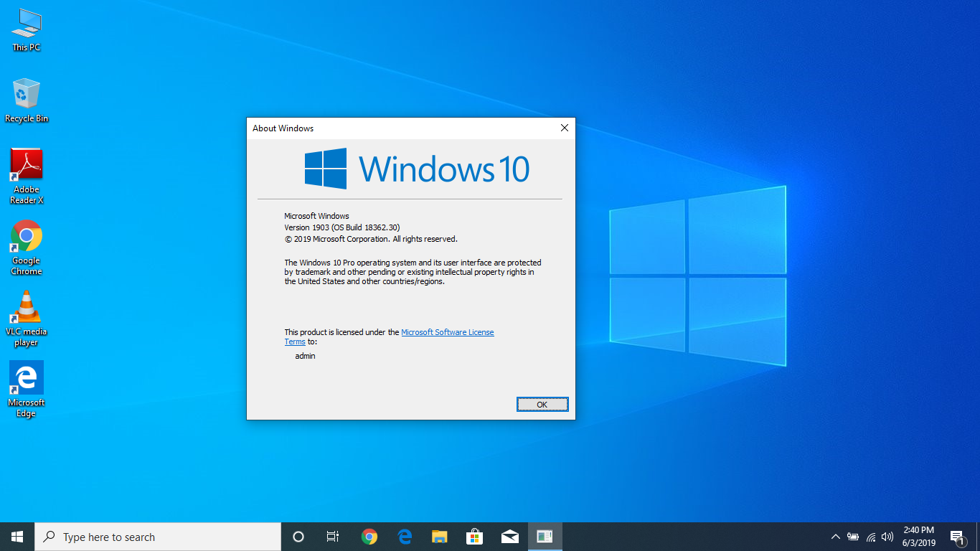
Task: Open the Mail app from taskbar
Action: pos(510,537)
